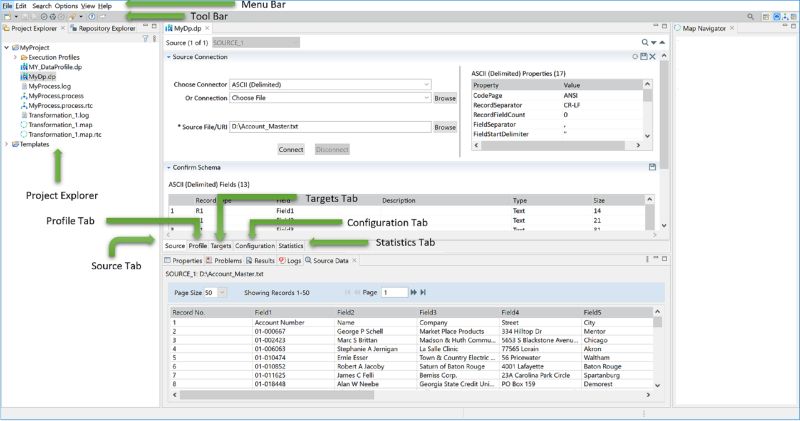Switch to the Configuration tab

255,245
